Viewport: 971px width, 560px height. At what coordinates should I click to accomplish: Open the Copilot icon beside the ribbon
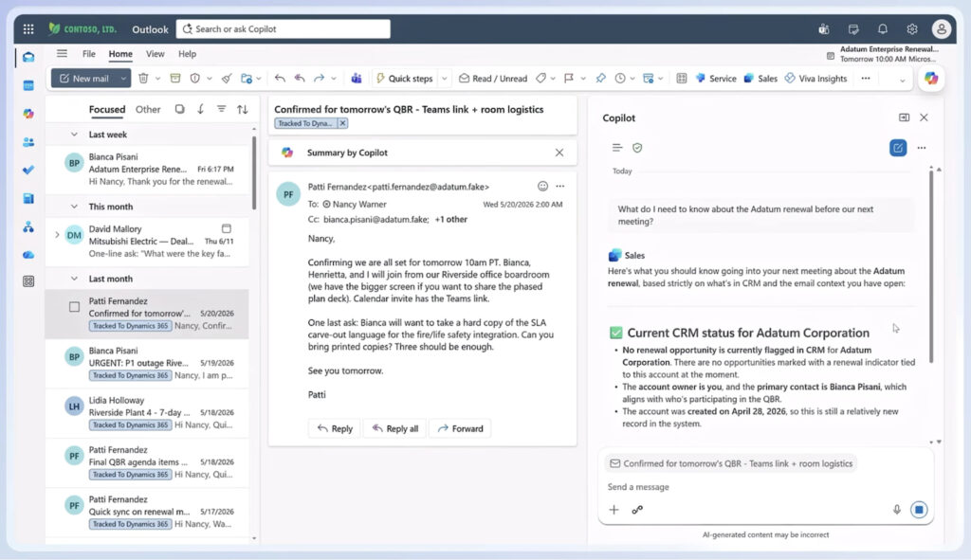(x=931, y=79)
